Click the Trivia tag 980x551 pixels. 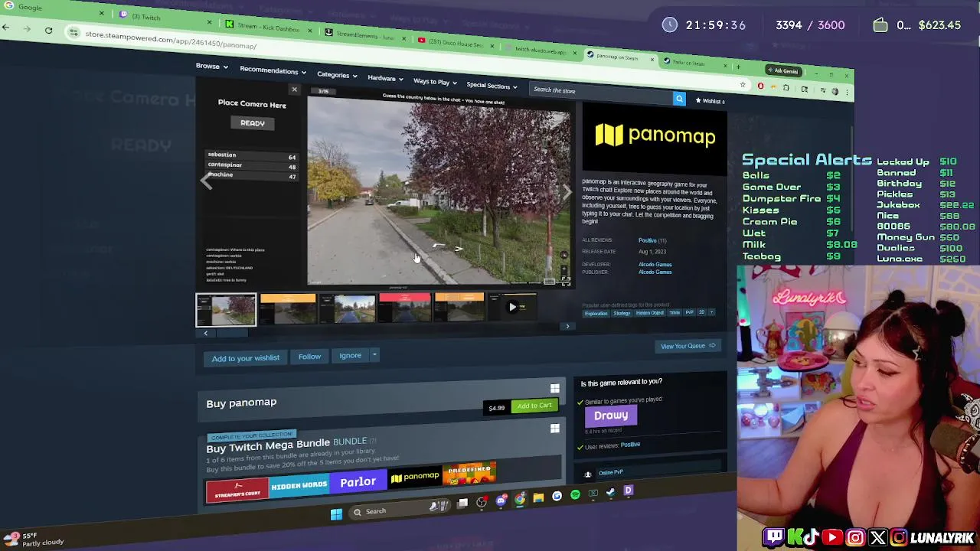[x=674, y=312]
